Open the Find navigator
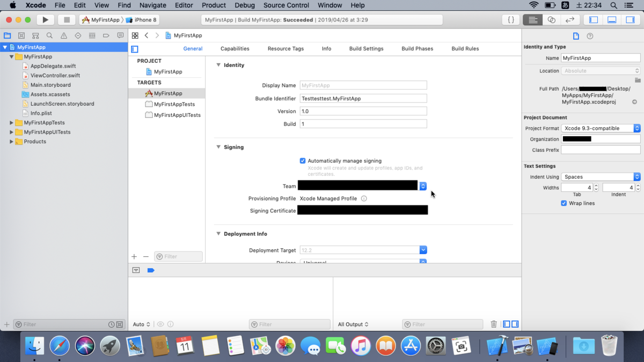Viewport: 644px width, 362px height. click(x=49, y=35)
